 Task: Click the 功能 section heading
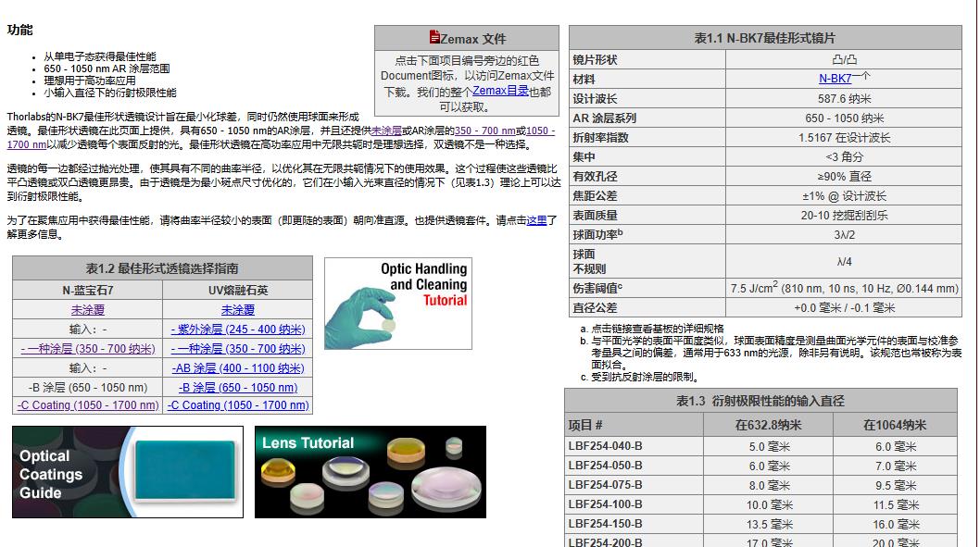tap(20, 30)
